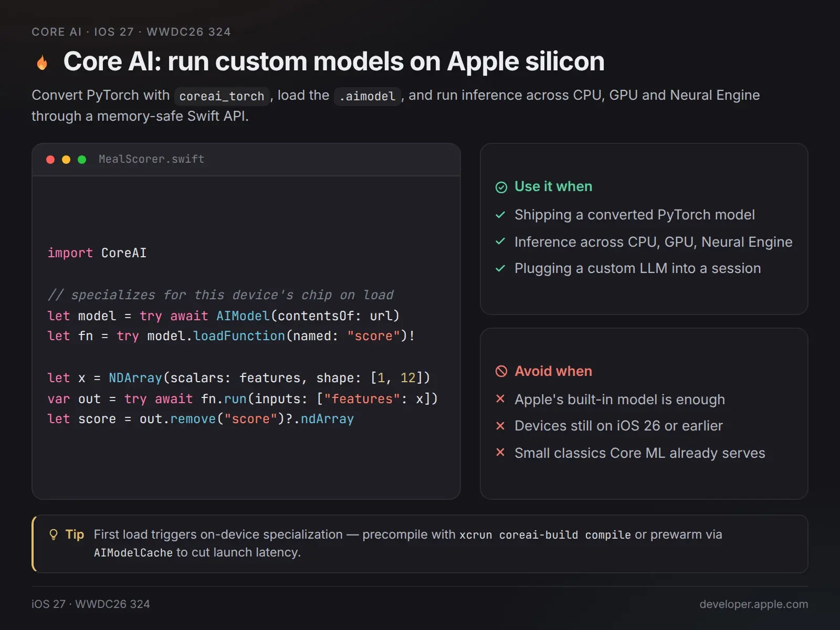
Task: Click the let model = try await AIModel line
Action: [224, 316]
